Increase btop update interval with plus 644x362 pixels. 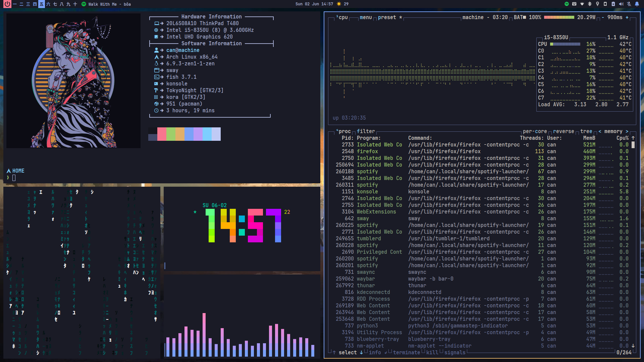tap(627, 17)
